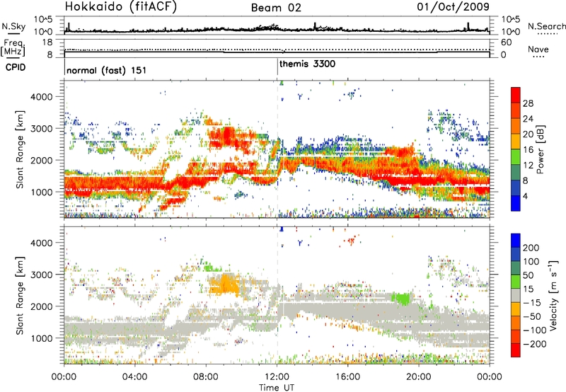Viewport: 566px width, 392px height.
Task: Click the "-200" Velocity colorbar label
Action: click(535, 344)
